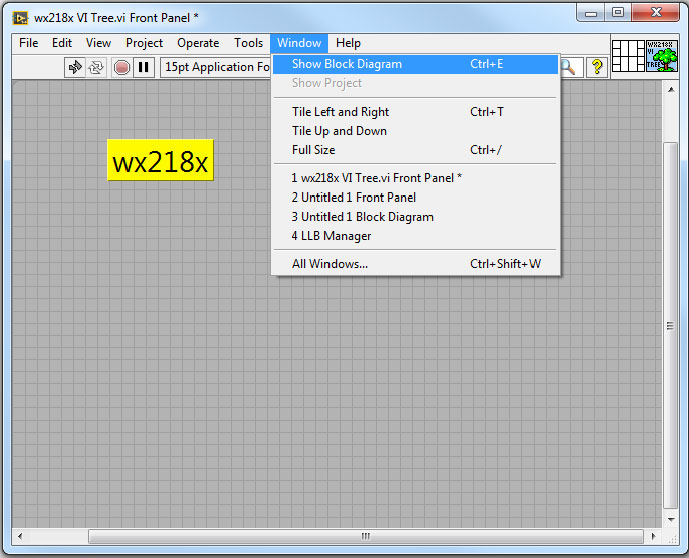Click the search magnifier icon
Viewport: 689px width, 558px height.
tap(568, 67)
